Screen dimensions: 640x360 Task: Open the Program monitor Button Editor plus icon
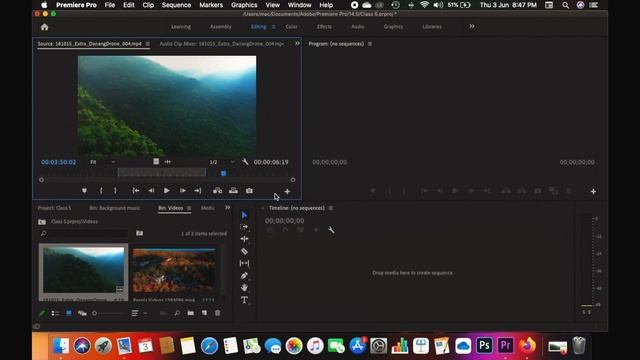click(593, 191)
